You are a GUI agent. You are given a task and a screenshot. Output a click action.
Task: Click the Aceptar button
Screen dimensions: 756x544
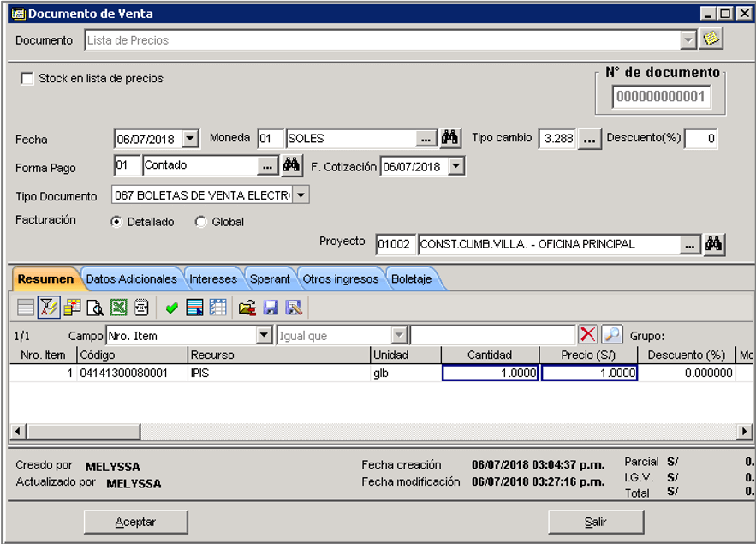(x=135, y=522)
